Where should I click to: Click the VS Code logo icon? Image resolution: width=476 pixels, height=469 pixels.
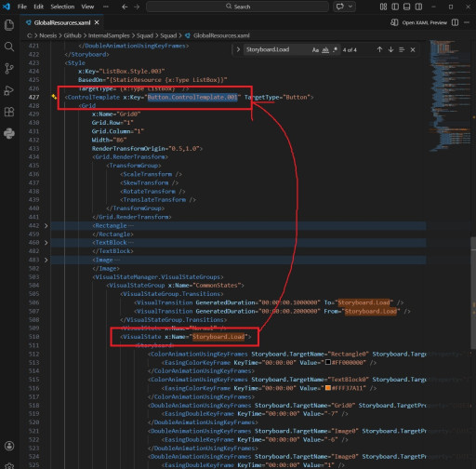pyautogui.click(x=7, y=7)
